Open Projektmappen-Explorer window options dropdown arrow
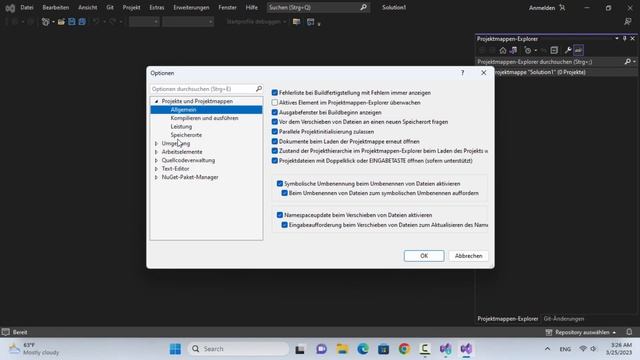The height and width of the screenshot is (360, 640). click(616, 38)
